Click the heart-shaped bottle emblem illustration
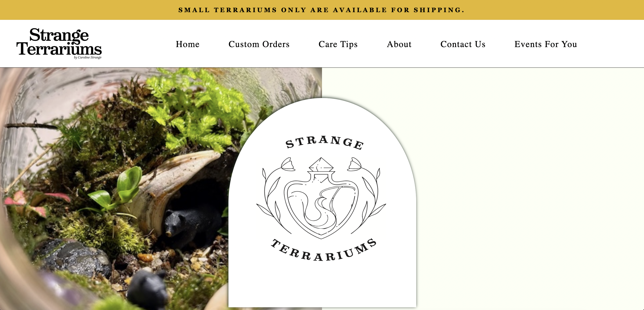The width and height of the screenshot is (644, 310). coord(321,198)
